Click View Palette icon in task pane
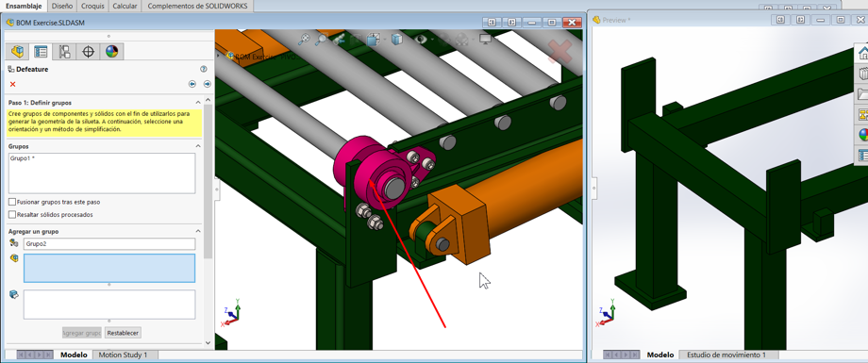The width and height of the screenshot is (868, 363). (x=862, y=114)
